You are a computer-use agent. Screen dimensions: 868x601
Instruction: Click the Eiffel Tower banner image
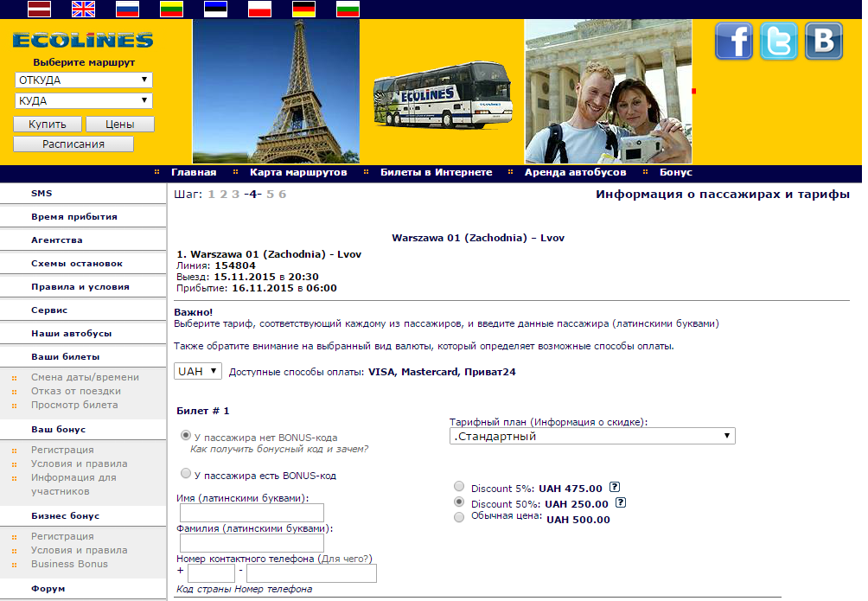point(277,92)
